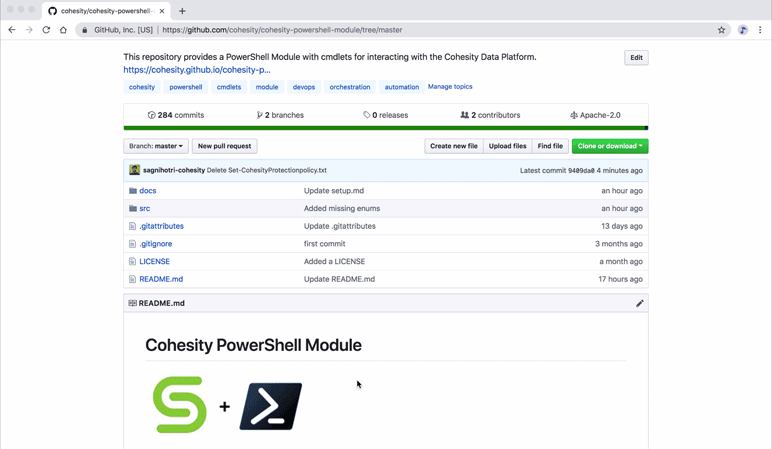Screen dimensions: 772x449
Task: Select the cohesity topic tag
Action: (x=142, y=87)
